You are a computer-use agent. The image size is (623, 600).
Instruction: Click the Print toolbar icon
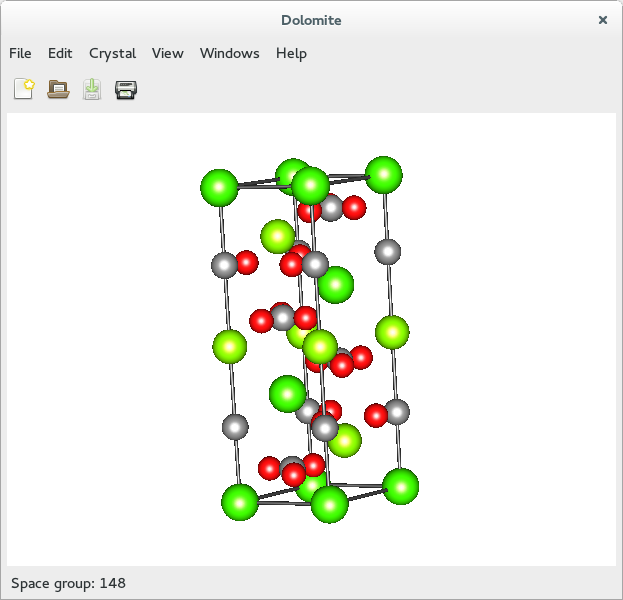tap(126, 90)
